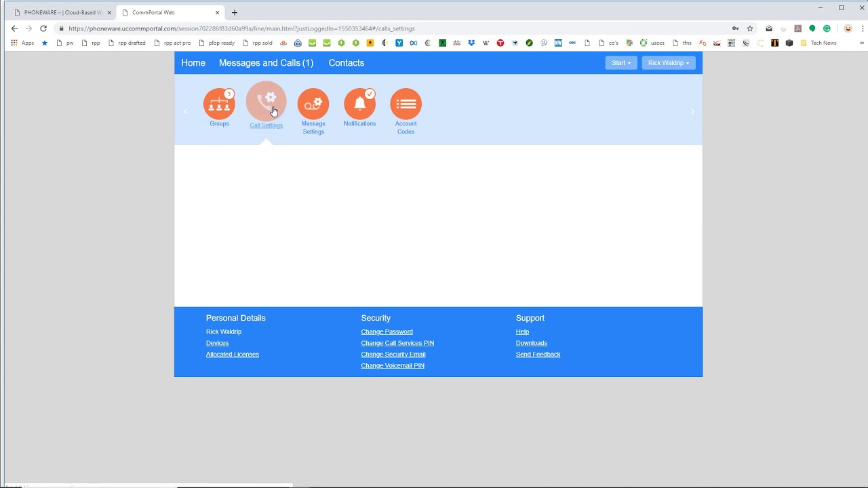Open the 'usocs' bookmark
This screenshot has width=868, height=488.
[x=652, y=43]
